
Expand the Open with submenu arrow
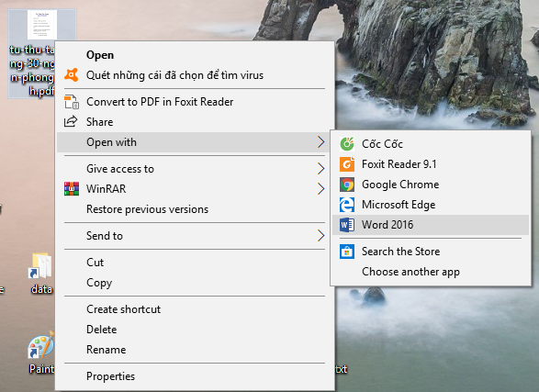pyautogui.click(x=320, y=142)
